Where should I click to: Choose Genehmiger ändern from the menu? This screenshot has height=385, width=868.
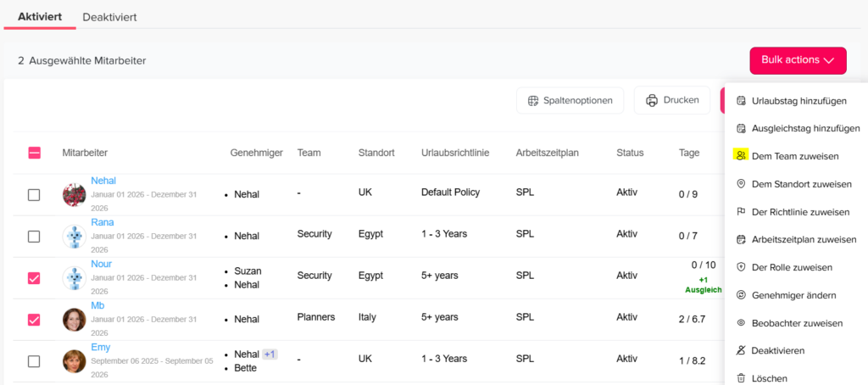[x=795, y=295]
